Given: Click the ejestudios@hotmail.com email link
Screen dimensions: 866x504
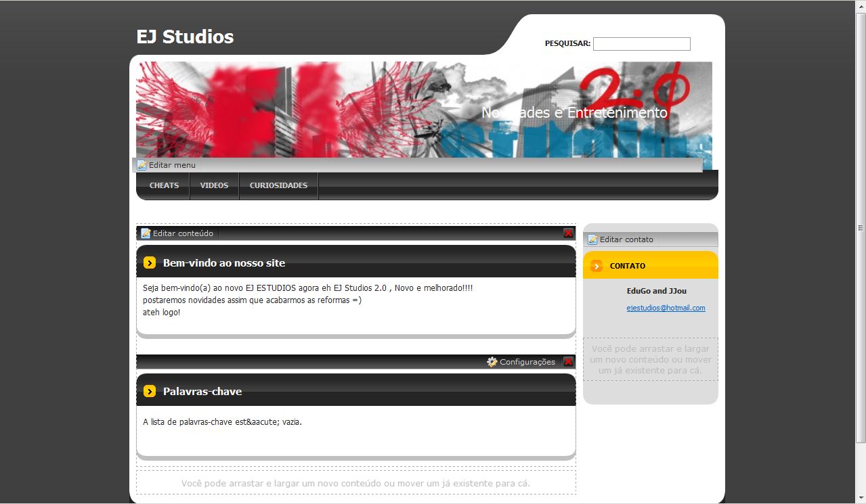Looking at the screenshot, I should point(666,308).
